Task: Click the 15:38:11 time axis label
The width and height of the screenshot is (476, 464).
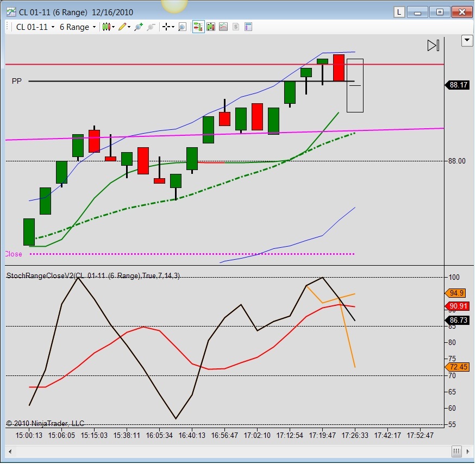Action: (x=127, y=436)
